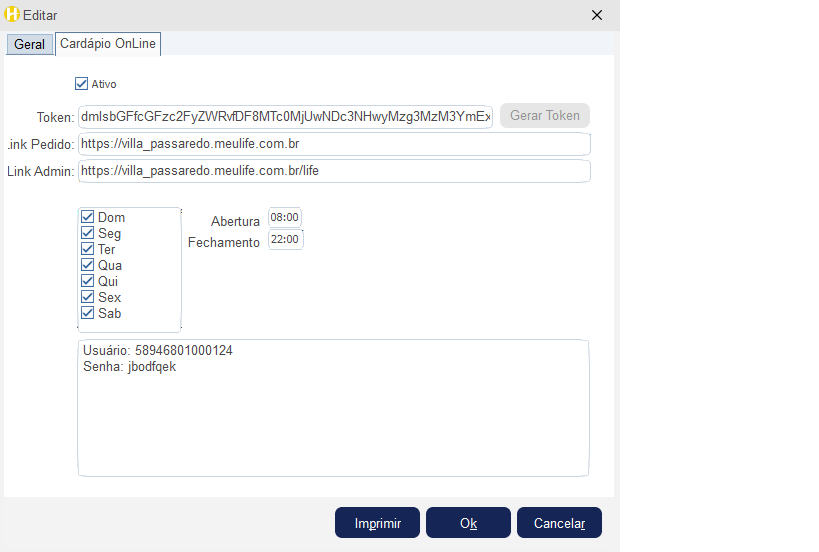Toggle the Qua day checkbox

click(x=88, y=265)
